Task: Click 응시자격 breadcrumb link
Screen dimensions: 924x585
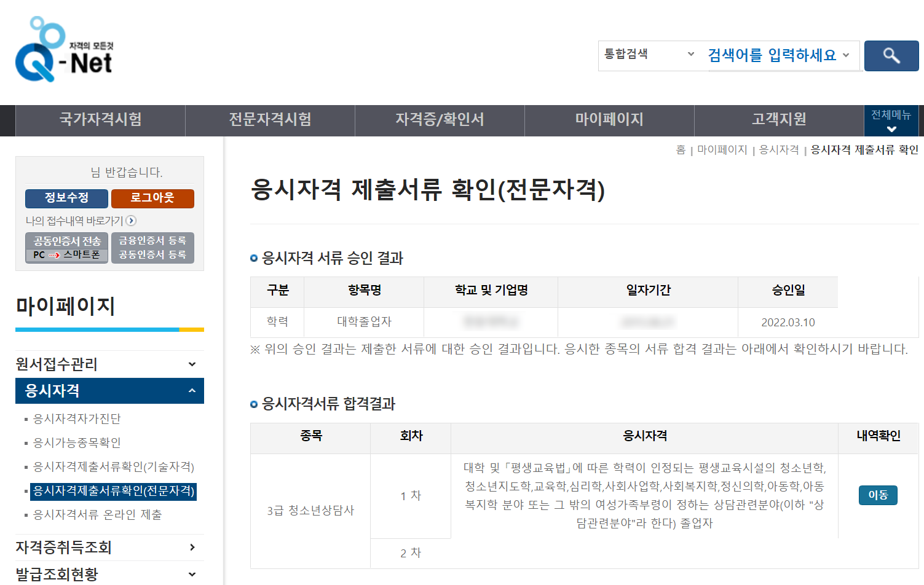Action: (779, 150)
